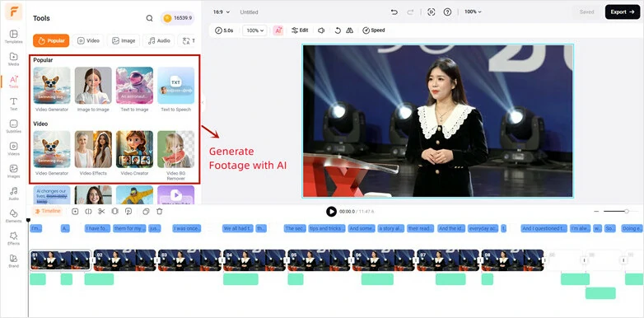Open the clip toolbar 100% dropdown
Screen dimensions: 644x318
(254, 30)
